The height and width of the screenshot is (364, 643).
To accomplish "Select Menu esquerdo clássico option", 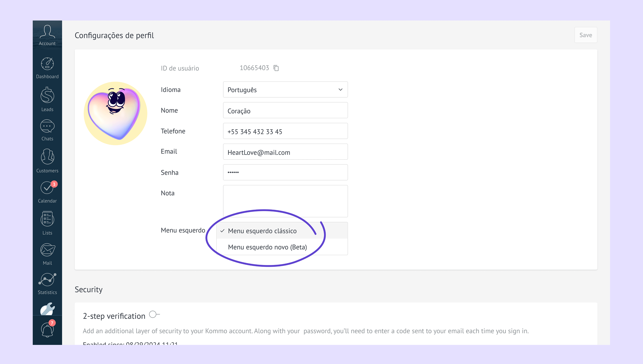I will point(262,231).
